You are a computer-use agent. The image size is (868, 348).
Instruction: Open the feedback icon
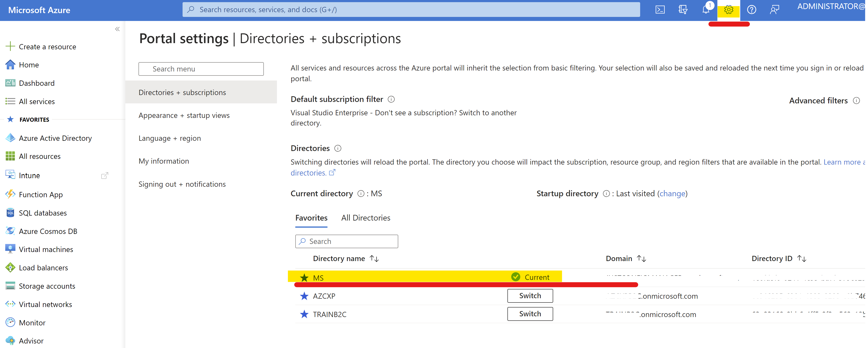[774, 10]
